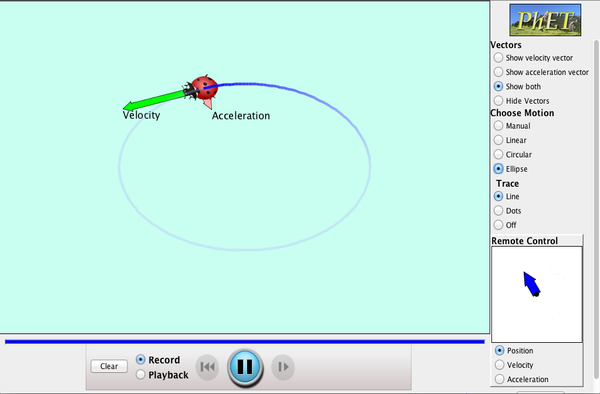The image size is (600, 394).
Task: Select Playback mode
Action: coord(162,375)
